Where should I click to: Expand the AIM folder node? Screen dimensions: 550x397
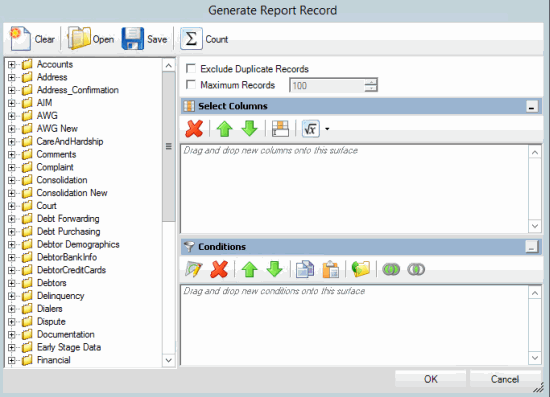[x=12, y=103]
